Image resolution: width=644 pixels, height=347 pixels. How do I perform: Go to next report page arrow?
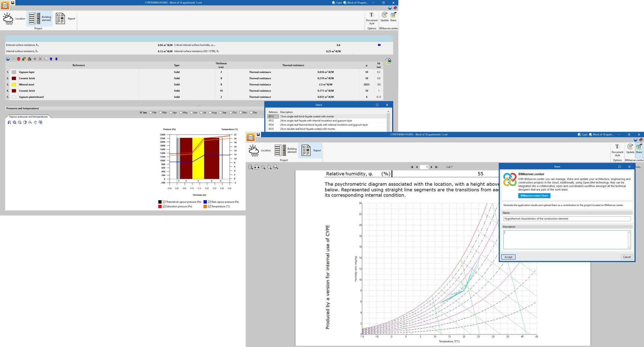(x=431, y=167)
